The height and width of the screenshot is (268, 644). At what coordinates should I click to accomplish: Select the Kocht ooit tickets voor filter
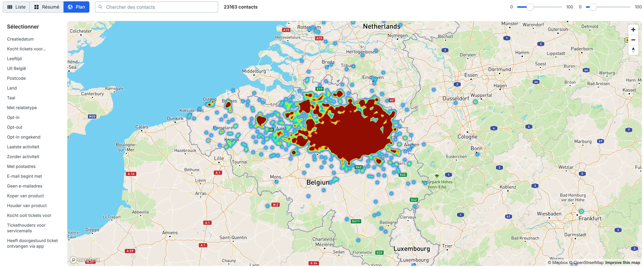29,215
